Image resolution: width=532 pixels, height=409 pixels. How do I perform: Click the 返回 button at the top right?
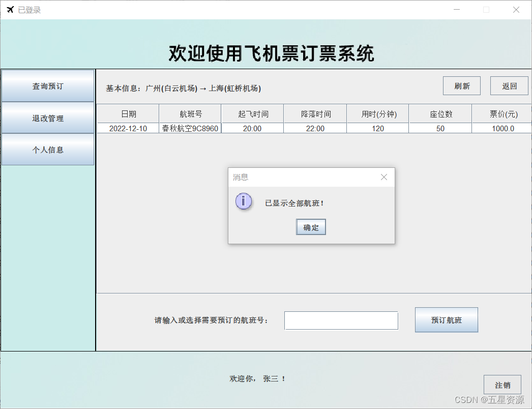509,85
